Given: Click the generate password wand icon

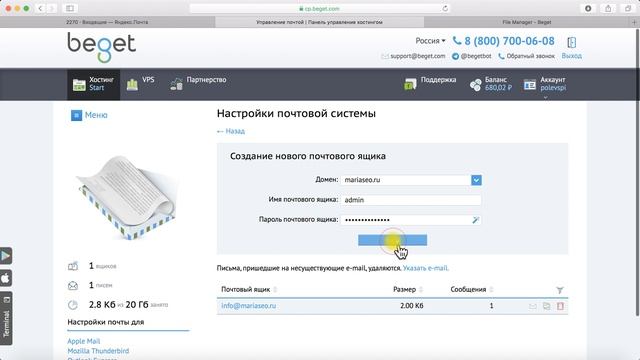Looking at the screenshot, I should [x=476, y=220].
